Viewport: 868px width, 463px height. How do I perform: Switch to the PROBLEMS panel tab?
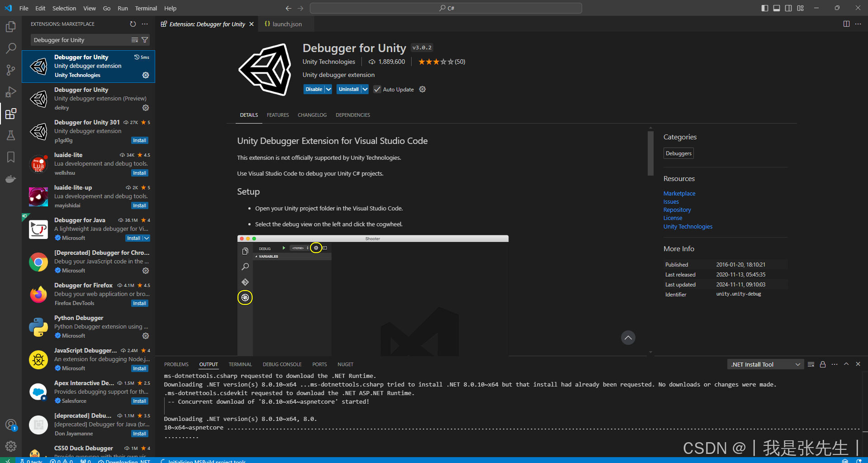[x=176, y=364]
